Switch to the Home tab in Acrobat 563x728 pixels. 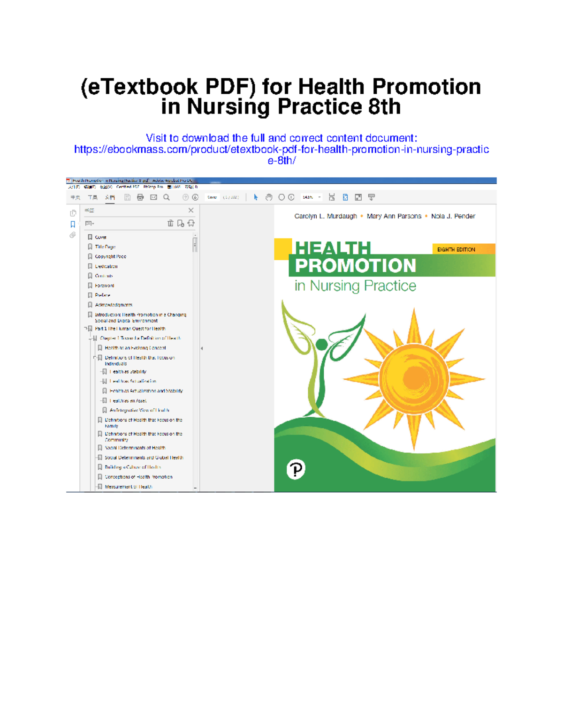point(75,197)
